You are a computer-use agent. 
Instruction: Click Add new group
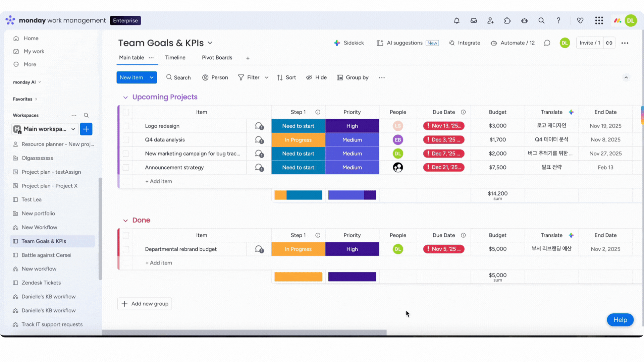pyautogui.click(x=145, y=304)
